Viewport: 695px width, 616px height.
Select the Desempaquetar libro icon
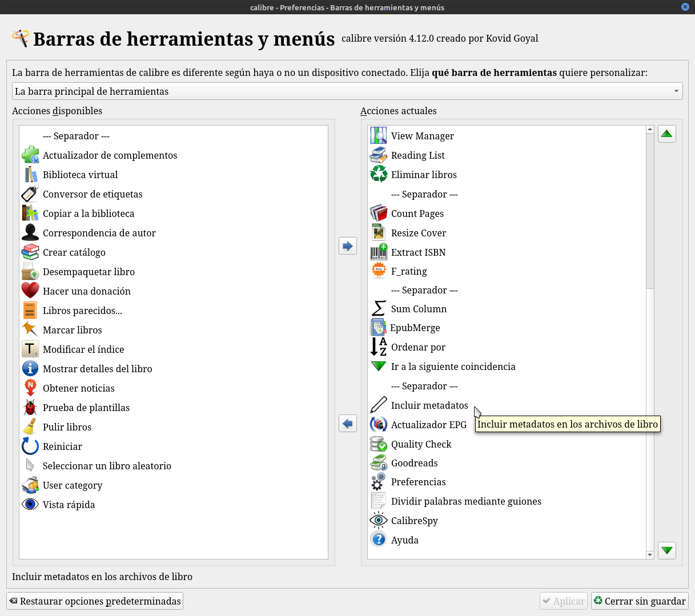coord(30,272)
